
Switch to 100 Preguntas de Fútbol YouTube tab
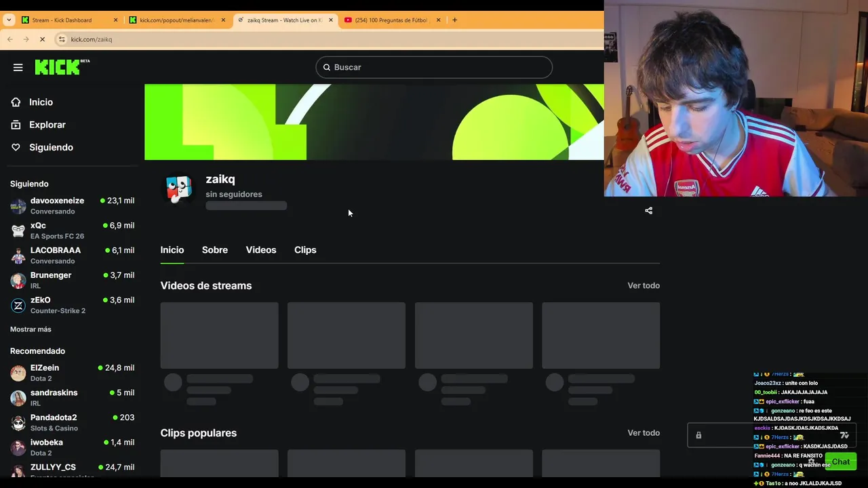[x=391, y=20]
